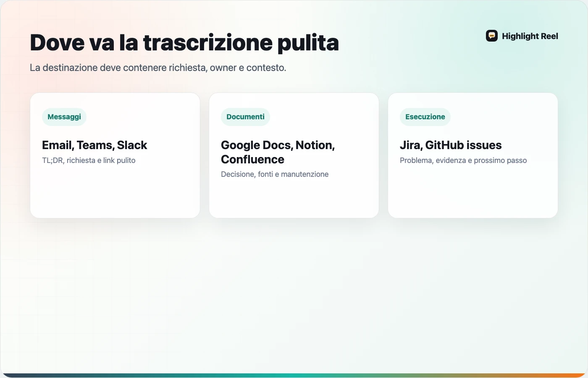Click the Highlight Reel logo icon
588x378 pixels.
pyautogui.click(x=492, y=36)
